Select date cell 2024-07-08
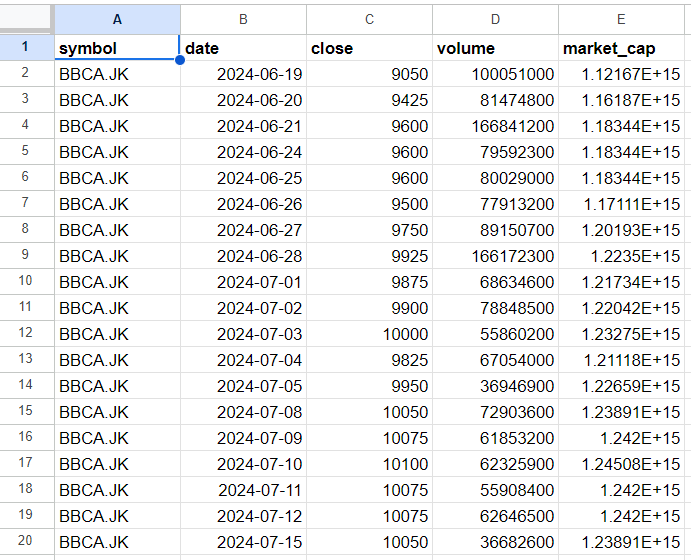The image size is (691, 560). coord(243,412)
